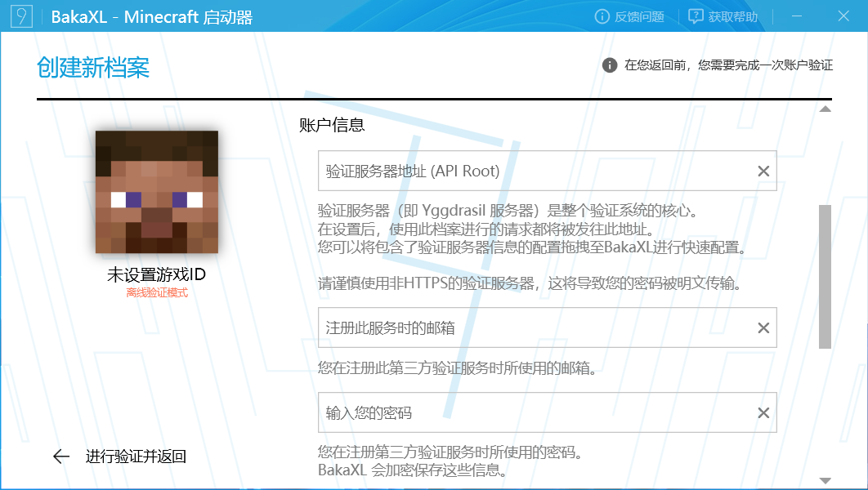Clear the registration email field with X

coord(763,327)
